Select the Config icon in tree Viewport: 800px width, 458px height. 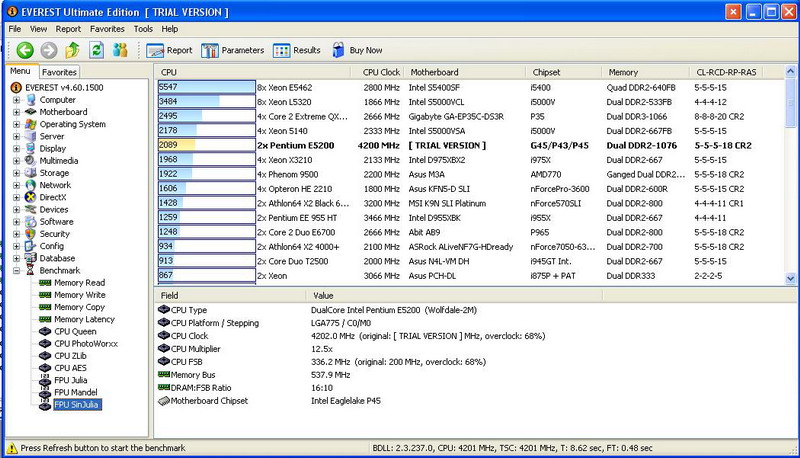click(x=31, y=246)
